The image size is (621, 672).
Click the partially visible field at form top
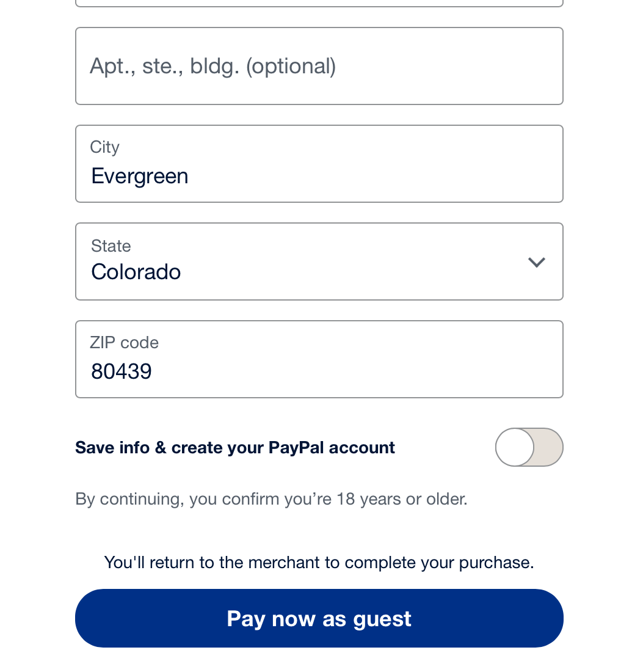click(319, 2)
